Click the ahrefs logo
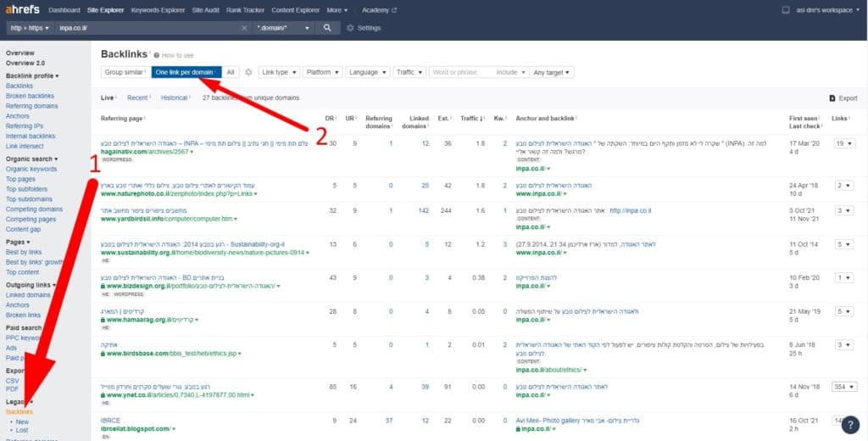Image resolution: width=868 pixels, height=441 pixels. coord(22,10)
